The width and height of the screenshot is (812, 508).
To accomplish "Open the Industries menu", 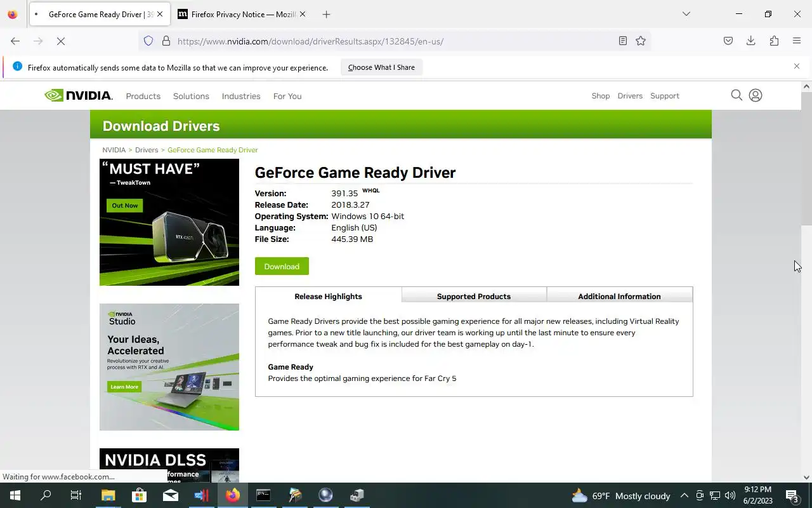I will (241, 96).
